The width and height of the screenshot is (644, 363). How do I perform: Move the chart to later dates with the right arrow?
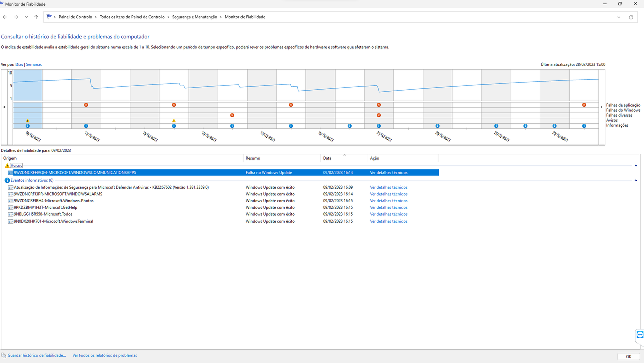point(602,107)
